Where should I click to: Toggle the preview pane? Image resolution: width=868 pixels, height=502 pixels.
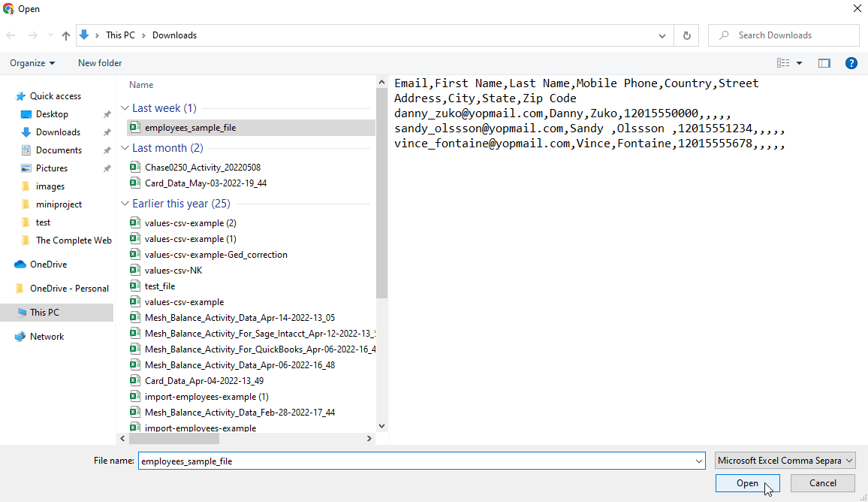[824, 63]
